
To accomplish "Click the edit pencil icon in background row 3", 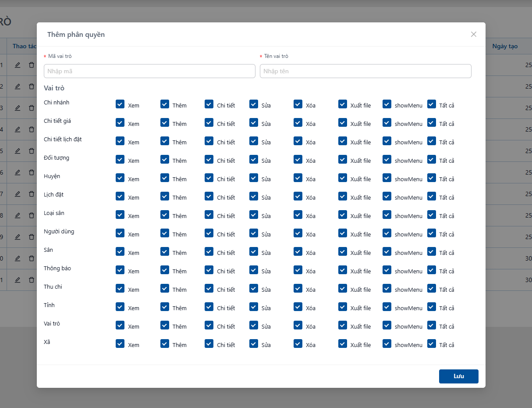I will [18, 108].
